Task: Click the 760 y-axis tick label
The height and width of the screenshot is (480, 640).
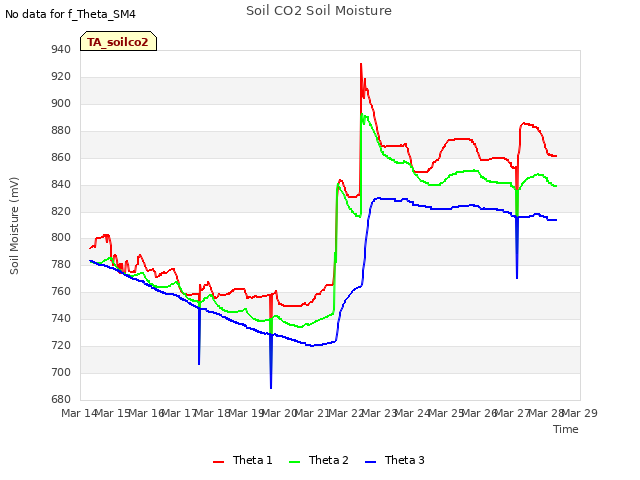Action: (61, 291)
